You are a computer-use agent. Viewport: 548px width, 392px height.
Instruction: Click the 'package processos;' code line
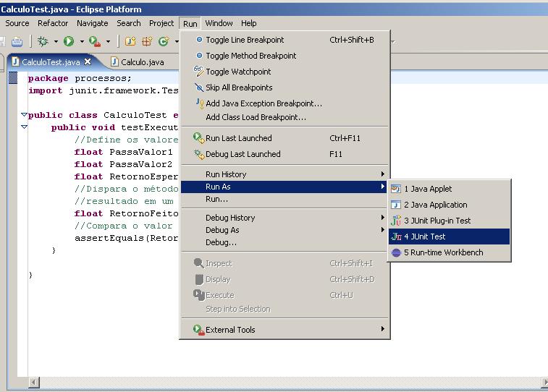(80, 78)
